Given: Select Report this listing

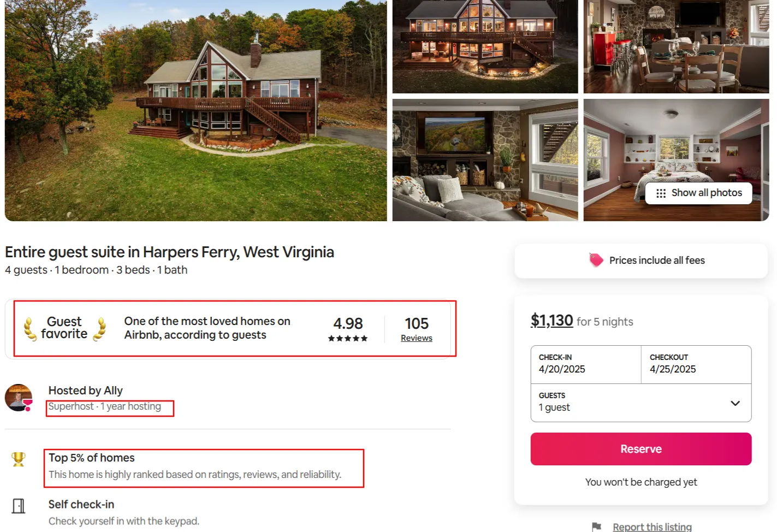Looking at the screenshot, I should click(651, 526).
